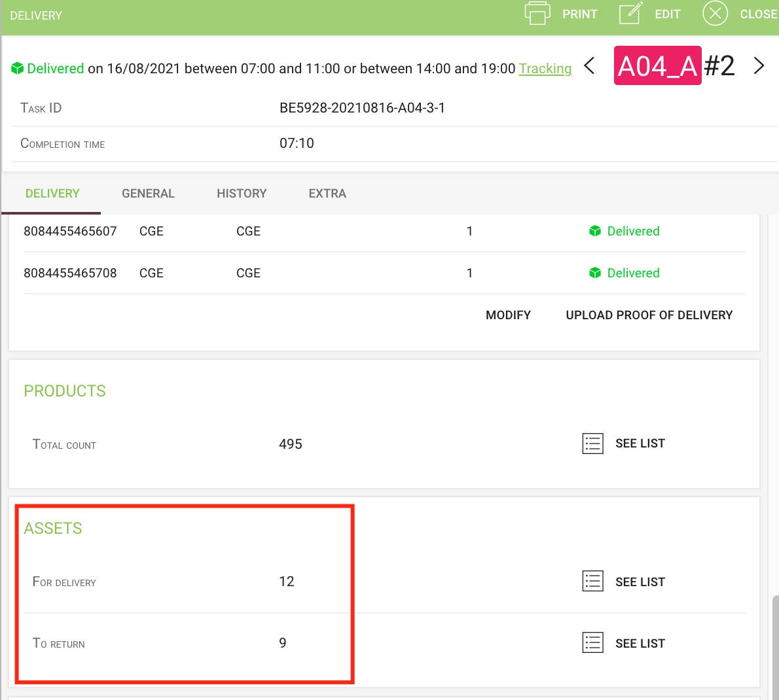779x700 pixels.
Task: Click list icon for assets To return
Action: pos(592,643)
